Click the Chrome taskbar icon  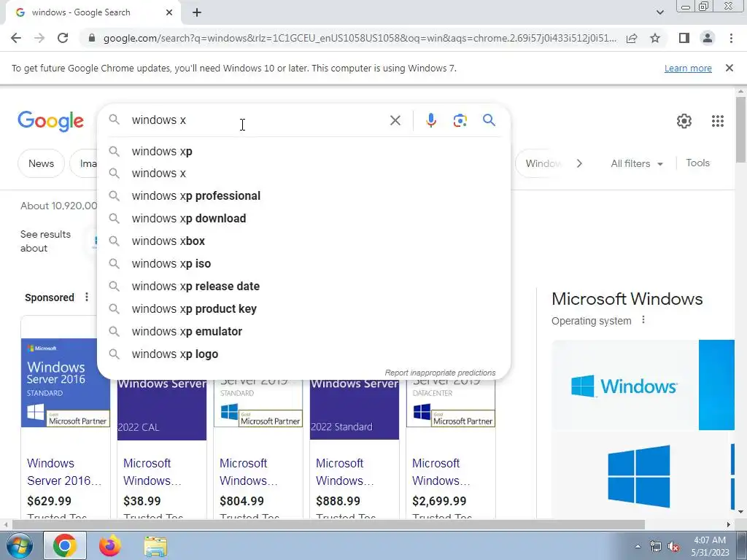[x=65, y=545]
